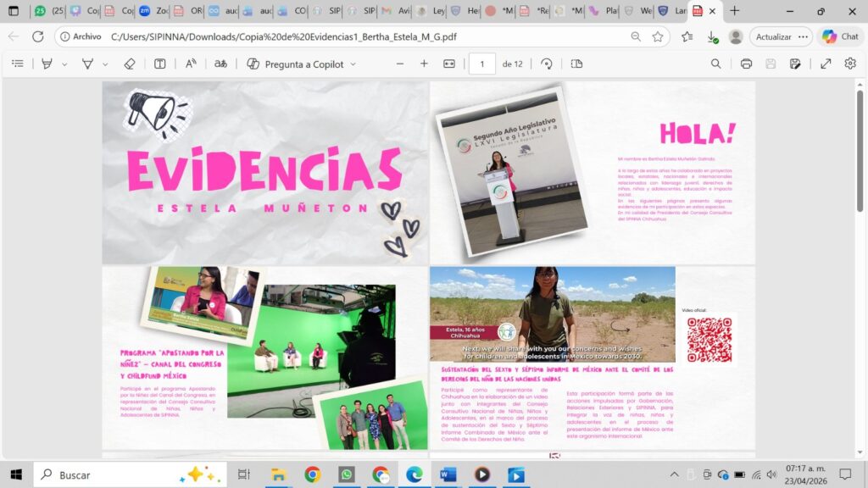Enter full screen mode for PDF
Screen dimensions: 868x488
[826, 64]
